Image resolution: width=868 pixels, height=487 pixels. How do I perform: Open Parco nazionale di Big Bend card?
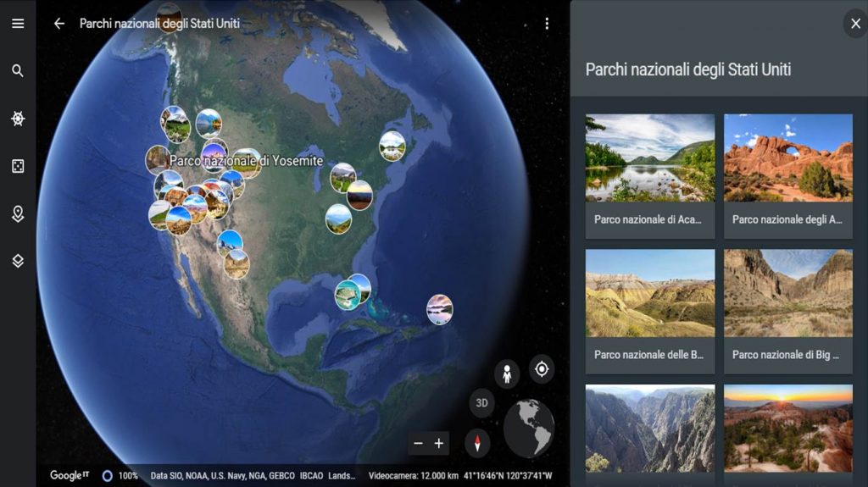pyautogui.click(x=788, y=312)
